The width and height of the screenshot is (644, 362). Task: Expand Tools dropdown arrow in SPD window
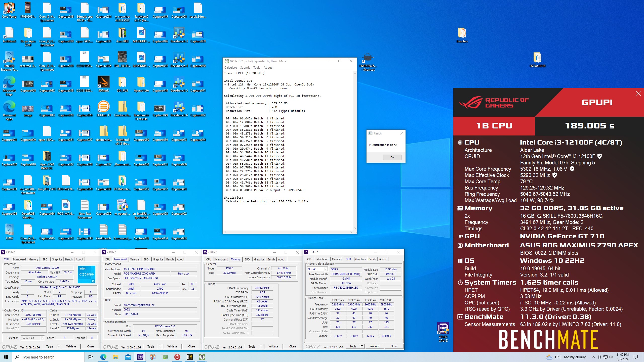362,346
